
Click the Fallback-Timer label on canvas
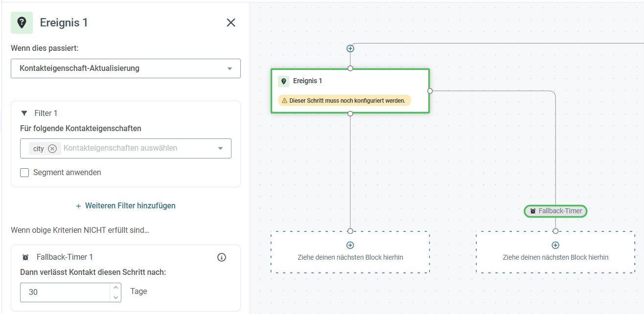pyautogui.click(x=560, y=211)
